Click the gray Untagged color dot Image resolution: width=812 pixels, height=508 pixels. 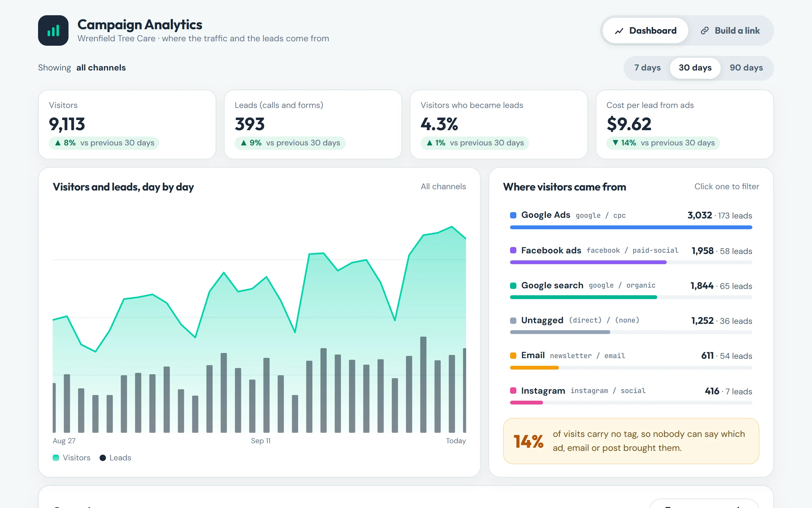(513, 321)
